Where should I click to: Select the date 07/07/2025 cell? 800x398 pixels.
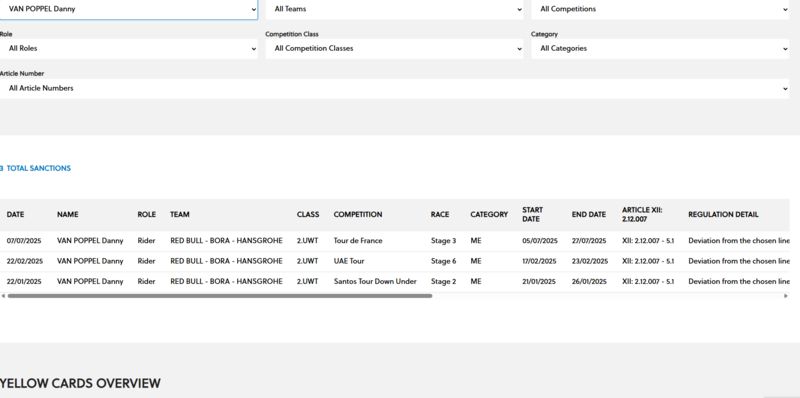point(24,241)
